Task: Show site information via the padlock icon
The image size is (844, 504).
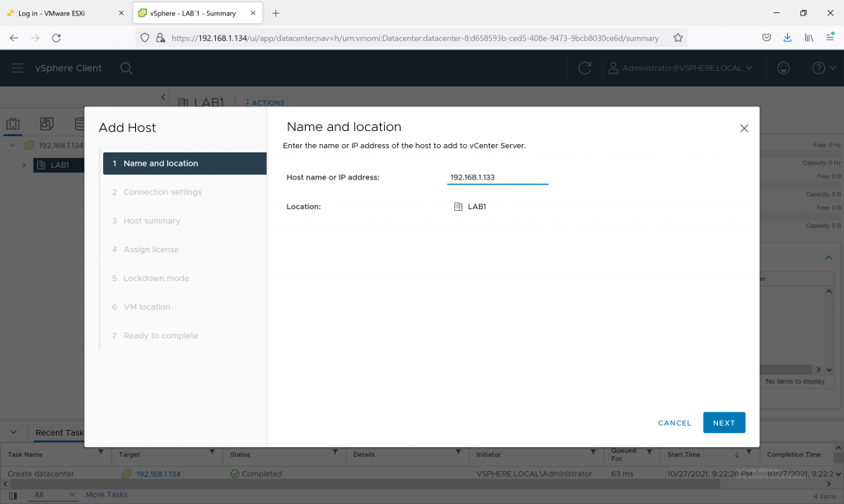Action: [161, 38]
